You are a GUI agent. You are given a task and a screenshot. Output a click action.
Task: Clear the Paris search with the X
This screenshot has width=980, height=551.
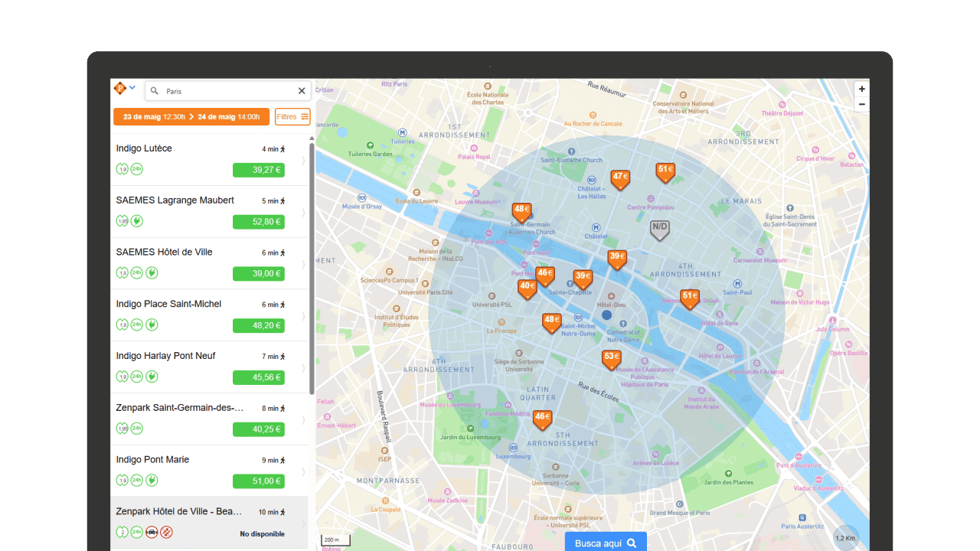[302, 91]
